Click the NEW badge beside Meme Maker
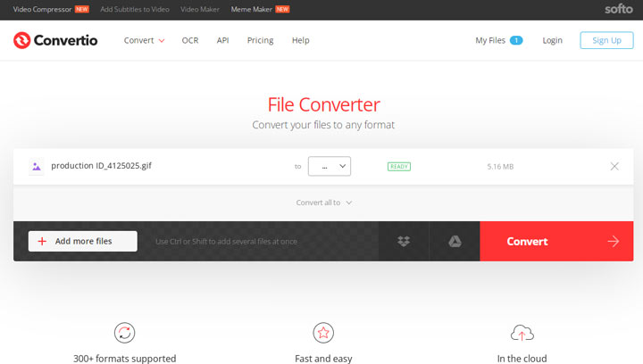The image size is (643, 364). tap(282, 9)
